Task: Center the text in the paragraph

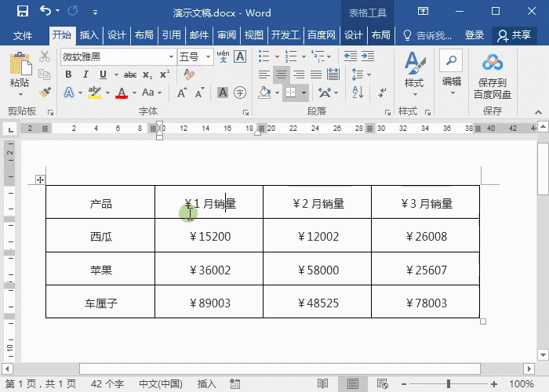Action: coord(282,74)
